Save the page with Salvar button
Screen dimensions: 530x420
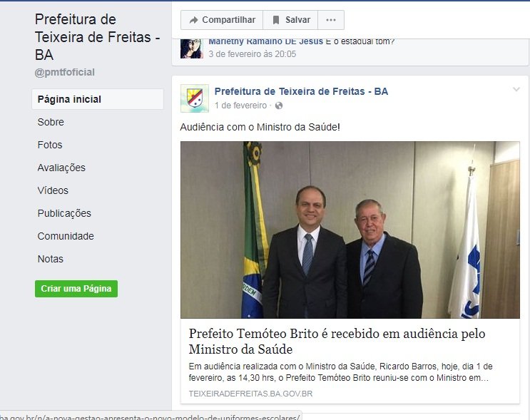pyautogui.click(x=290, y=20)
